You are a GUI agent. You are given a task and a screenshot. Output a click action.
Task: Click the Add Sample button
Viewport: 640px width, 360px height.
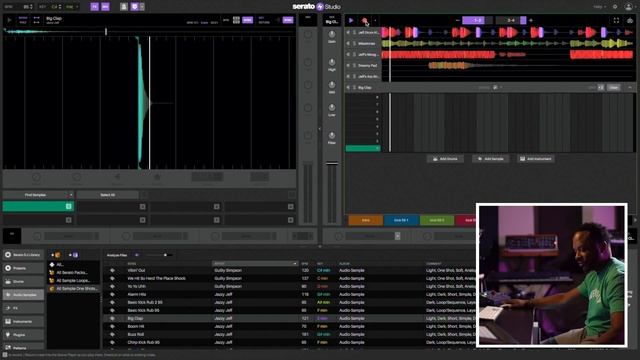[x=491, y=159]
